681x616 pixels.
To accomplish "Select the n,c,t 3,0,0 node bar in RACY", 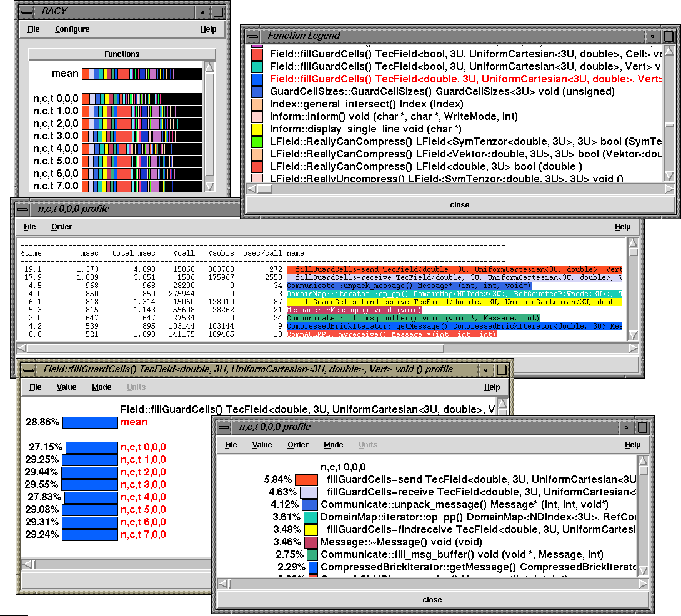I will point(142,136).
